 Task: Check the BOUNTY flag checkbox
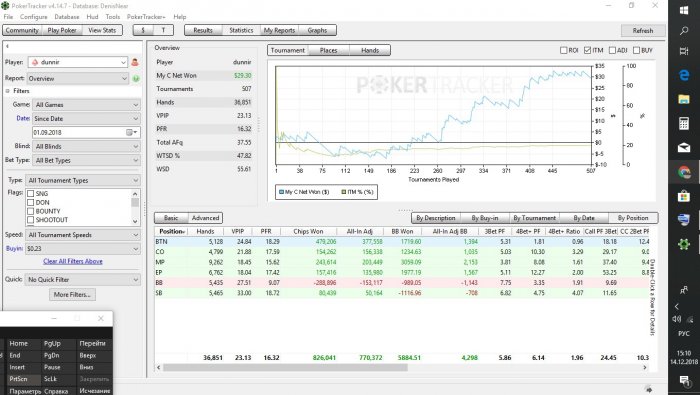click(30, 211)
